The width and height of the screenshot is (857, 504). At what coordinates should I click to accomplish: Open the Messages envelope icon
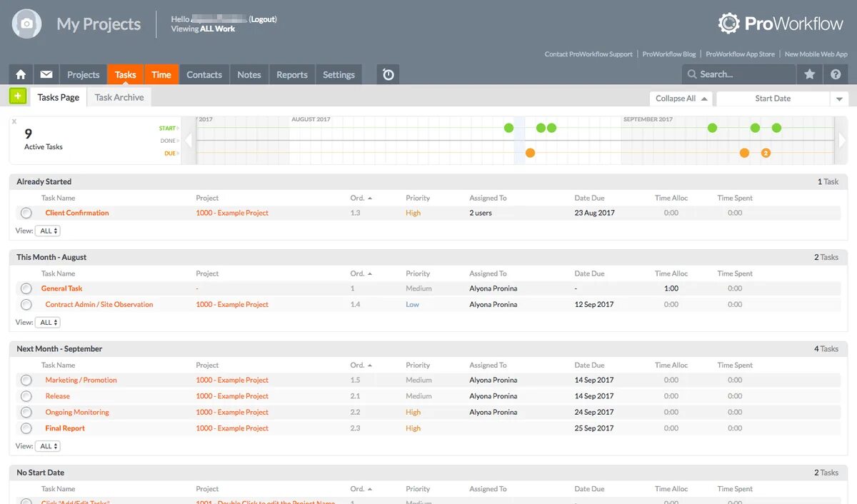click(x=46, y=74)
